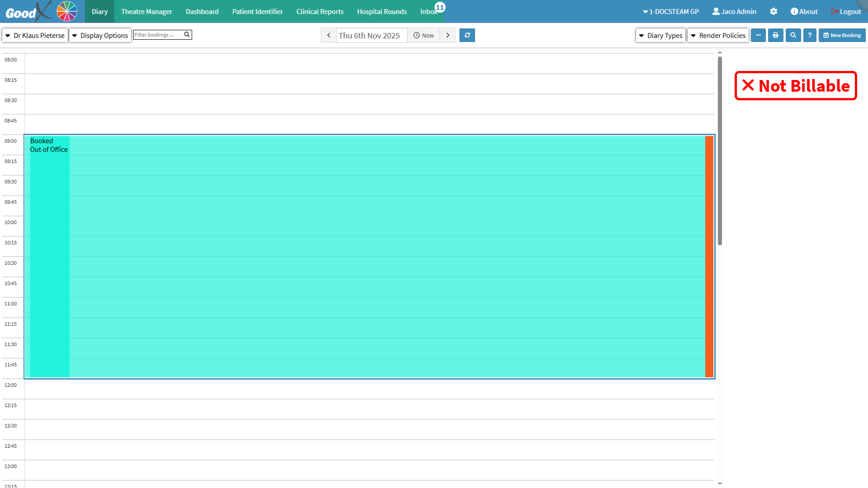The width and height of the screenshot is (868, 488).
Task: Open the Hospital Rounds menu item
Action: [382, 12]
